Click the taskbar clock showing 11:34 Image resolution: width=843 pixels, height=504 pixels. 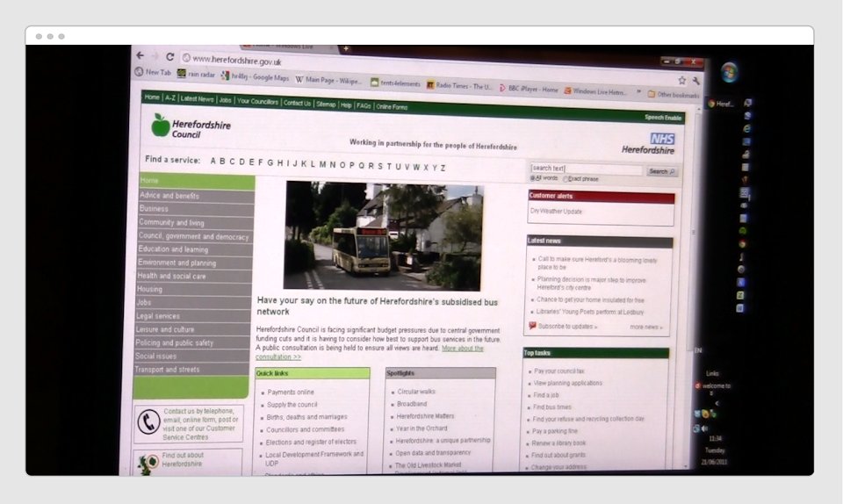click(715, 438)
